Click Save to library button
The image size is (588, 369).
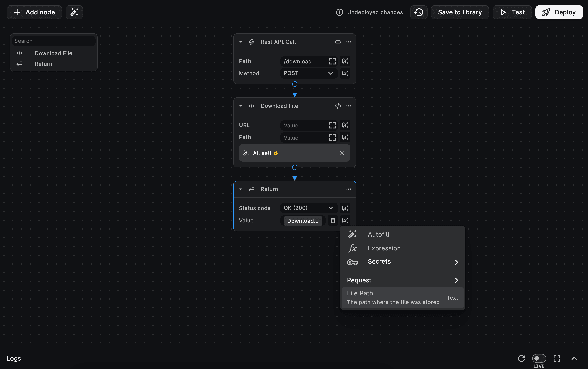pos(460,12)
